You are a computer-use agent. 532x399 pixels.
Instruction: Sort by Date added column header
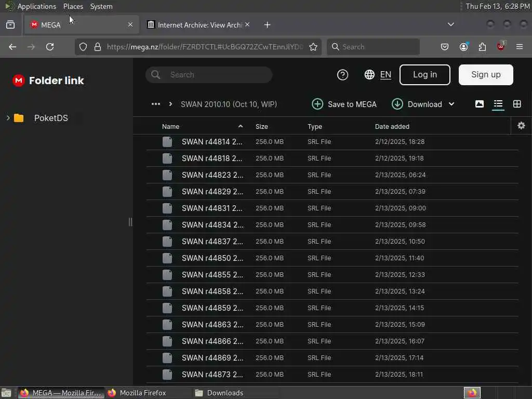[x=392, y=127]
